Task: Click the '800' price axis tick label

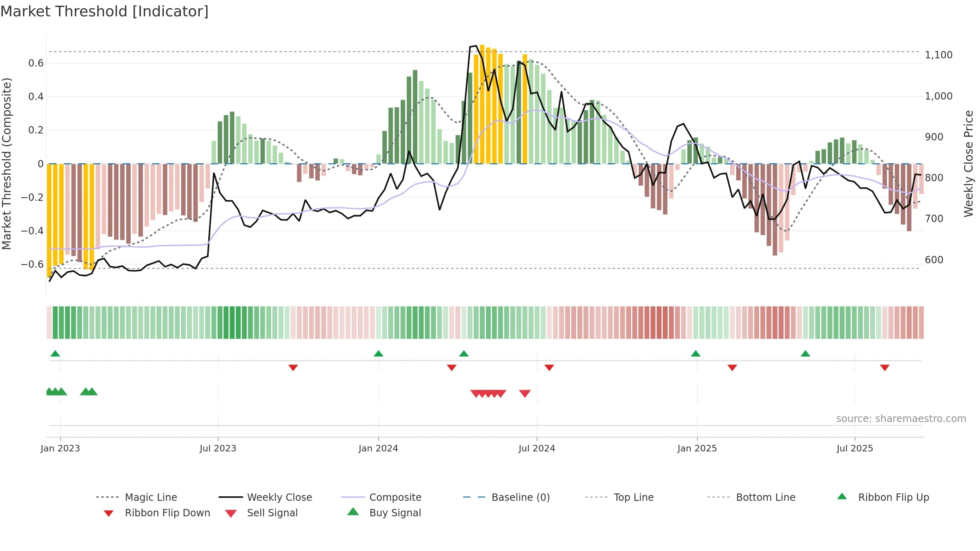Action: [x=934, y=178]
